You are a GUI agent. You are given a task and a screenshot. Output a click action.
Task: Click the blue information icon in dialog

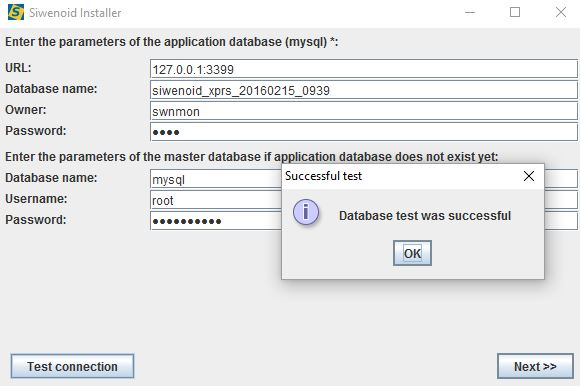click(306, 213)
